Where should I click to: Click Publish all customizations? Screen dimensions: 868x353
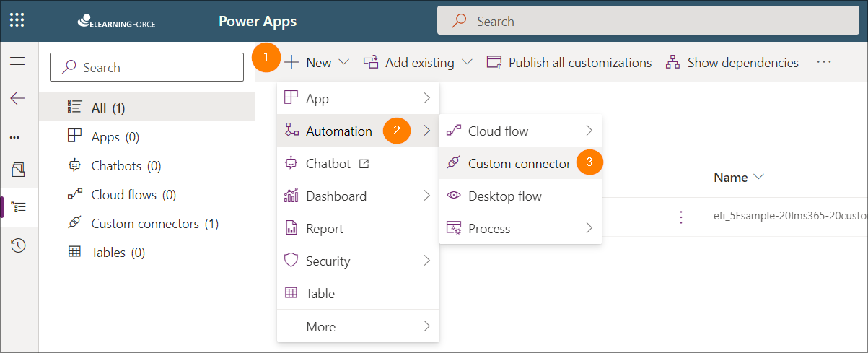(569, 63)
